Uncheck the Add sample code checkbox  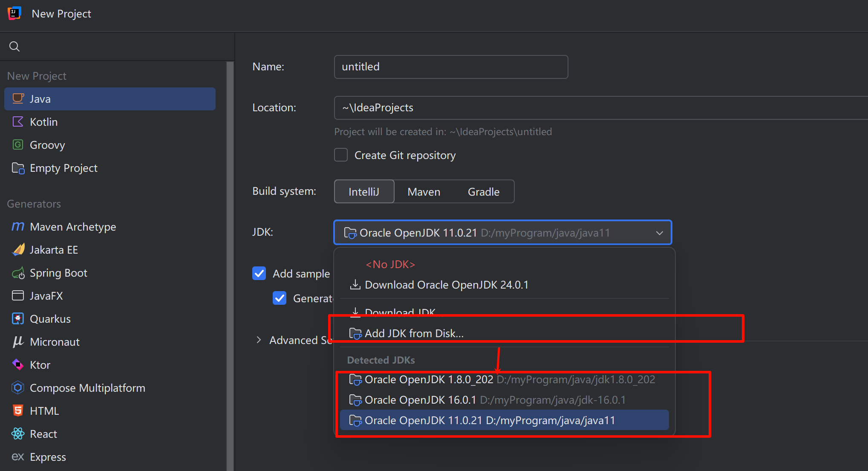pyautogui.click(x=259, y=273)
